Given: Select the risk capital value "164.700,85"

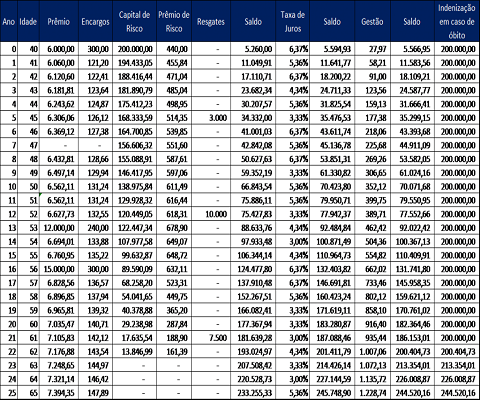Looking at the screenshot, I should (135, 132).
